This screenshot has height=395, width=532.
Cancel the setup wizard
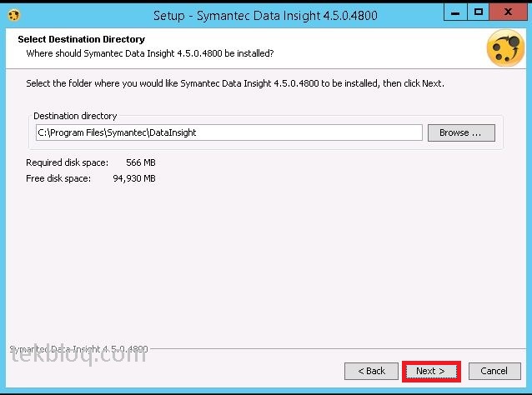click(494, 372)
